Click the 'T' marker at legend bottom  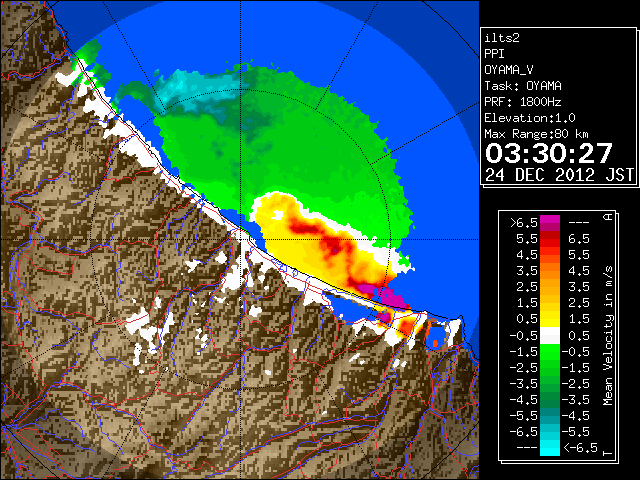608,453
